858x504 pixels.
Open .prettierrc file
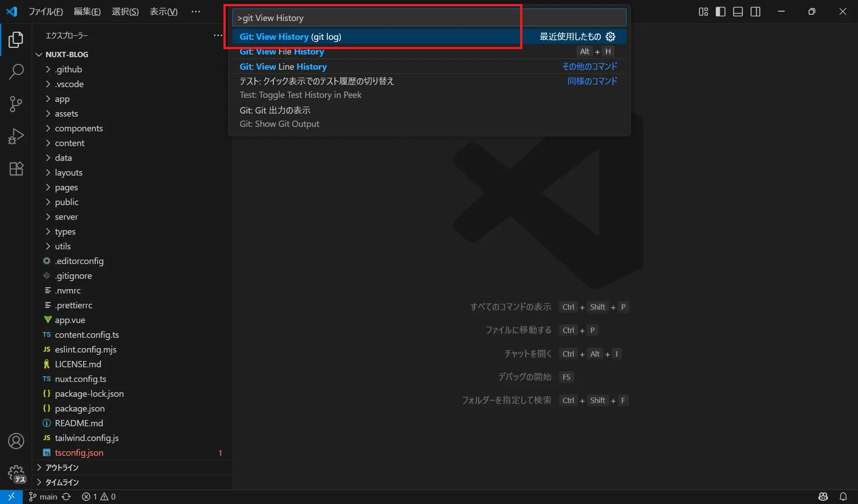(x=132, y=305)
